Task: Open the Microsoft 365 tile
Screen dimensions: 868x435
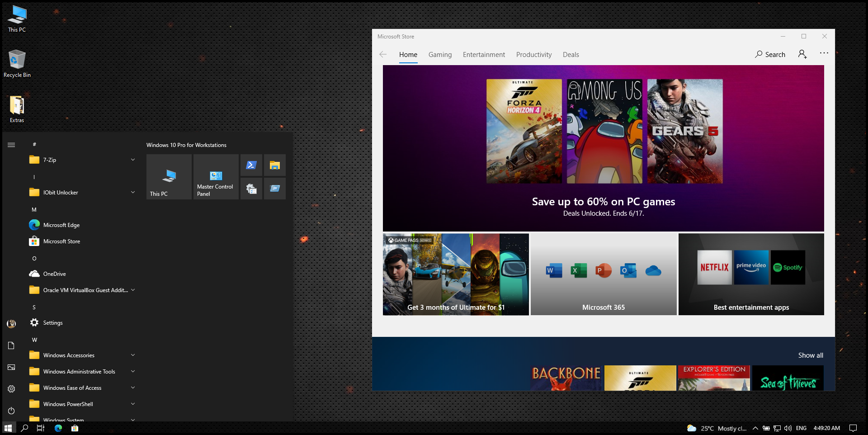Action: (604, 274)
